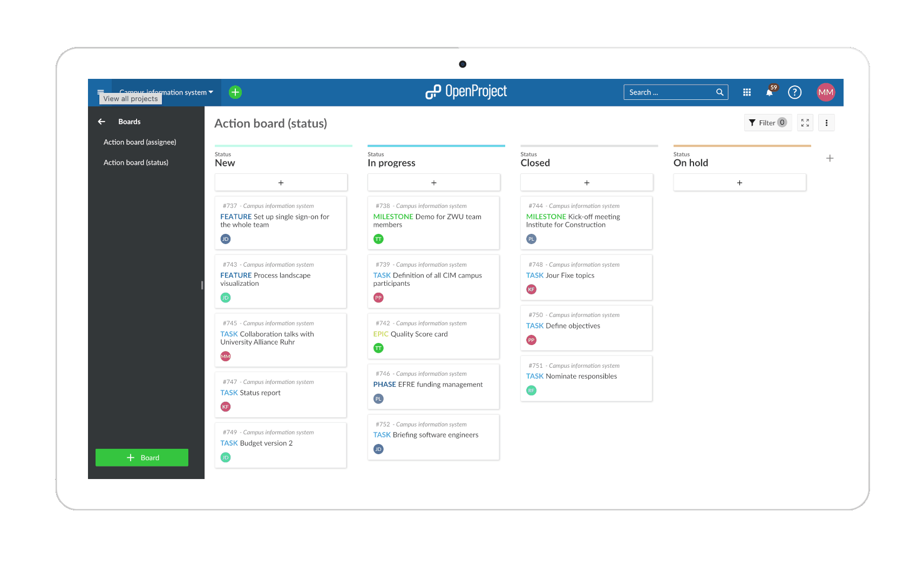Click the sidebar resize handle
The image size is (924, 573).
point(202,285)
